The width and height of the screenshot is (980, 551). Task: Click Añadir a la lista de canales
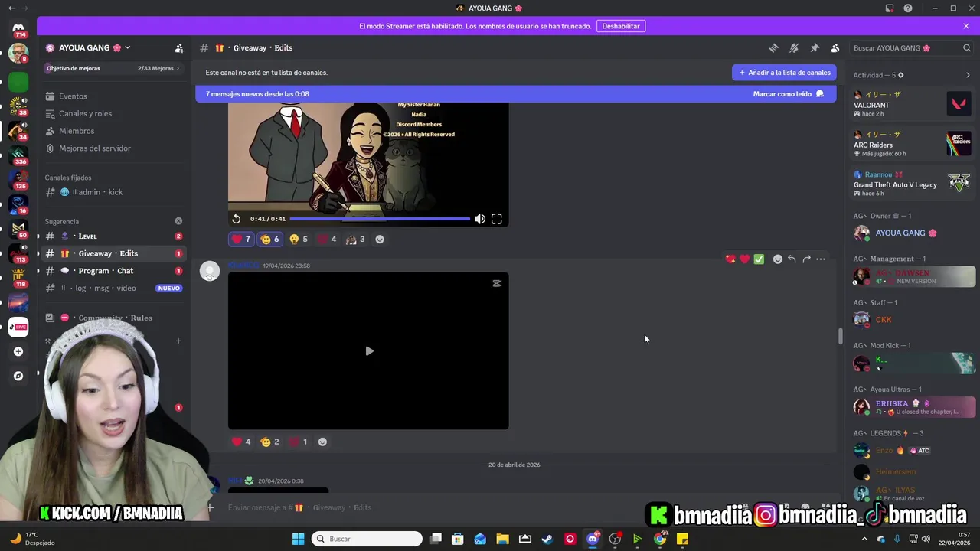(x=784, y=73)
